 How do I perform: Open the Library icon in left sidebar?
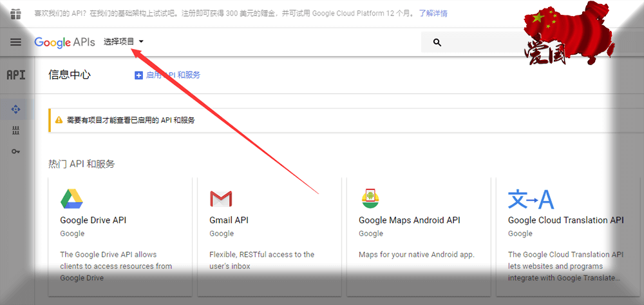point(16,130)
